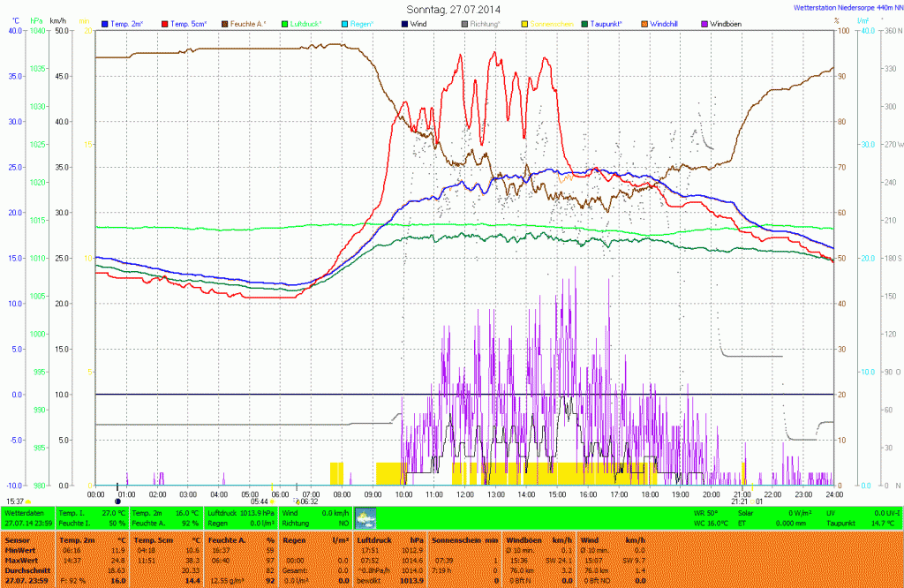Click the 05:44 sunrise time marker
The image size is (904, 588).
click(x=260, y=501)
